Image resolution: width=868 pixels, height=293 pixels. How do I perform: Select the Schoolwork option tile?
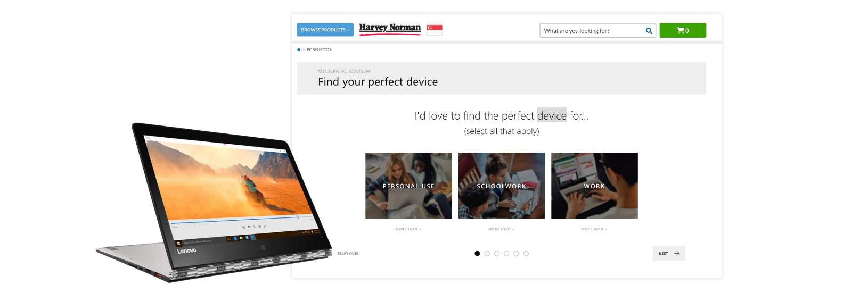point(502,186)
